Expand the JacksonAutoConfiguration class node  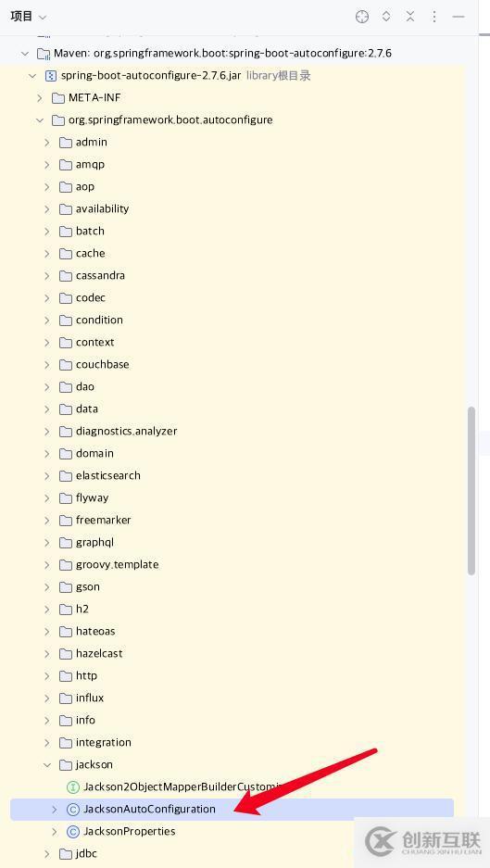point(55,810)
